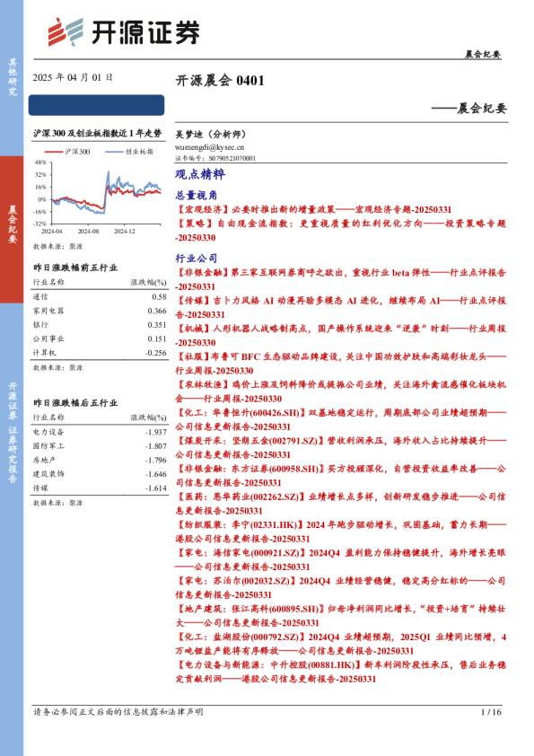The image size is (534, 756).
Task: Open the 社服 布鲁可 BFC weekly report
Action: click(x=340, y=364)
